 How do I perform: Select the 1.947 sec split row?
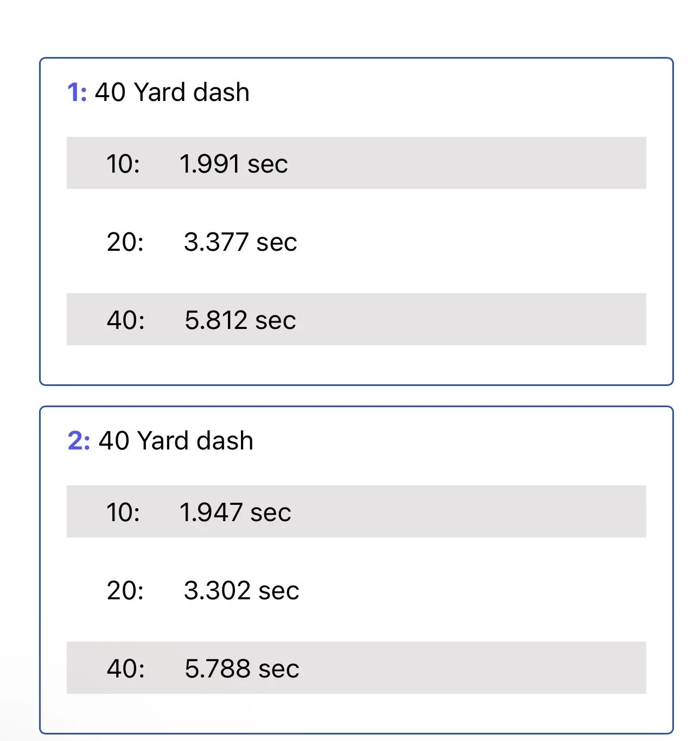pyautogui.click(x=357, y=511)
